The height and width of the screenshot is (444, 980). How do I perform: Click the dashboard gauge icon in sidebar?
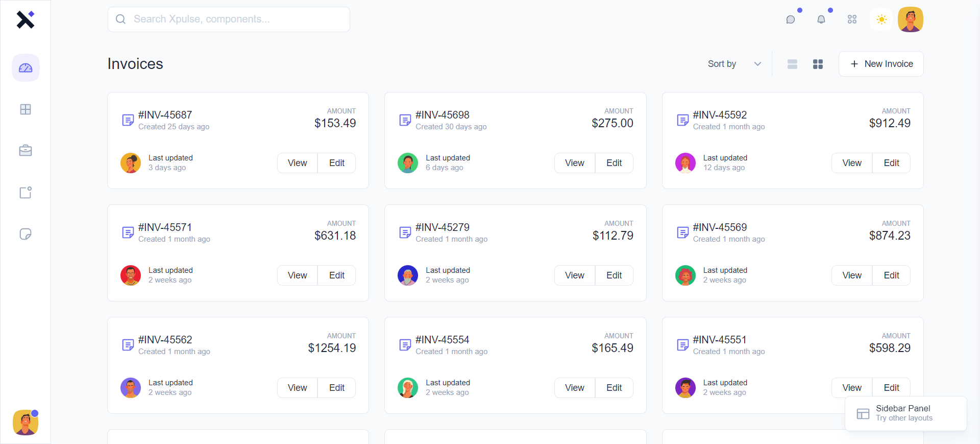[x=26, y=68]
